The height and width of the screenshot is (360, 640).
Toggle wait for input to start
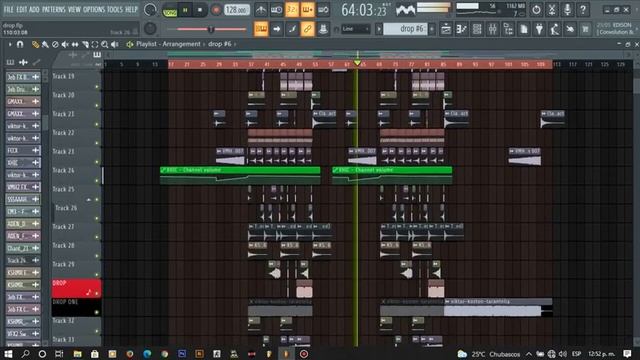coord(276,10)
